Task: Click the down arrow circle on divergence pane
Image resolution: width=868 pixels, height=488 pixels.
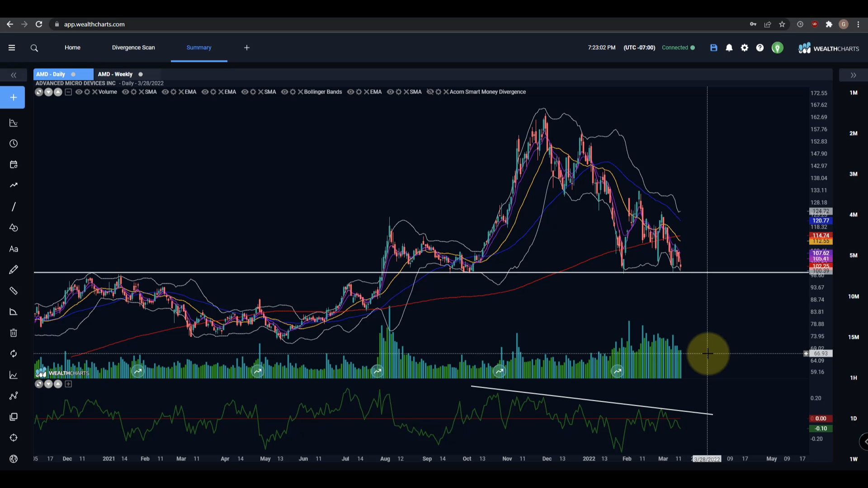Action: [48, 384]
